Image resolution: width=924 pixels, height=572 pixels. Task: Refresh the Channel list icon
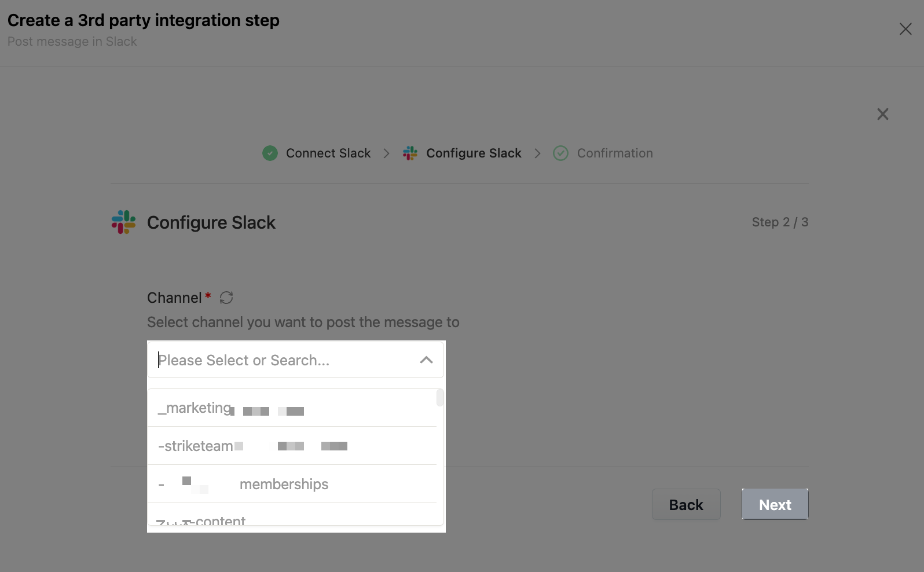226,298
